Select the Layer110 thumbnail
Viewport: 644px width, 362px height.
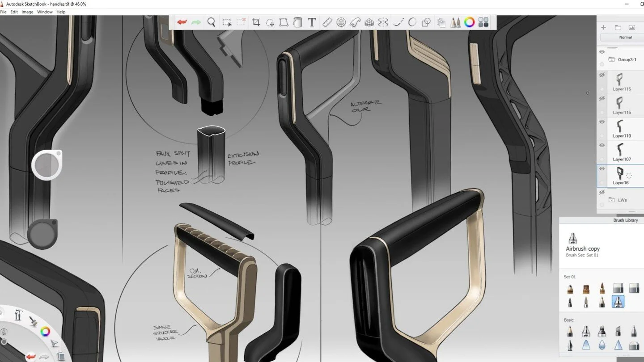619,126
